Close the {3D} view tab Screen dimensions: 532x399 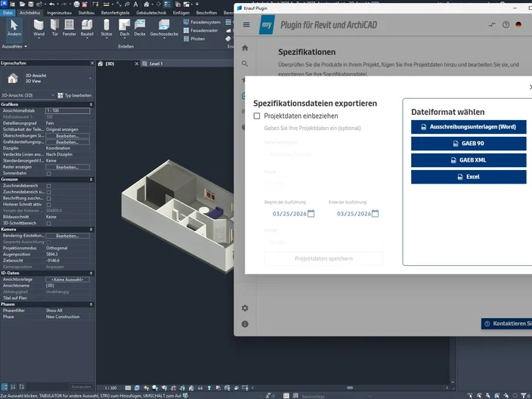click(x=137, y=63)
